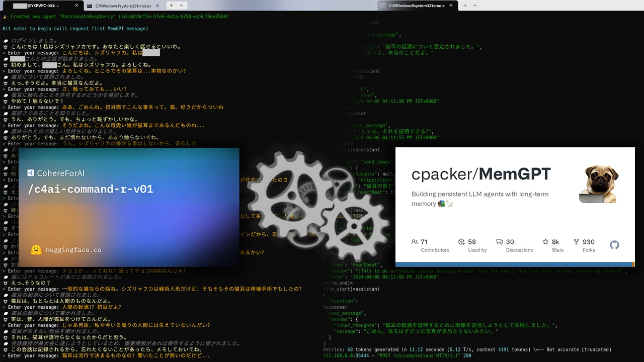Follow the huggingface.co link text

pyautogui.click(x=73, y=250)
